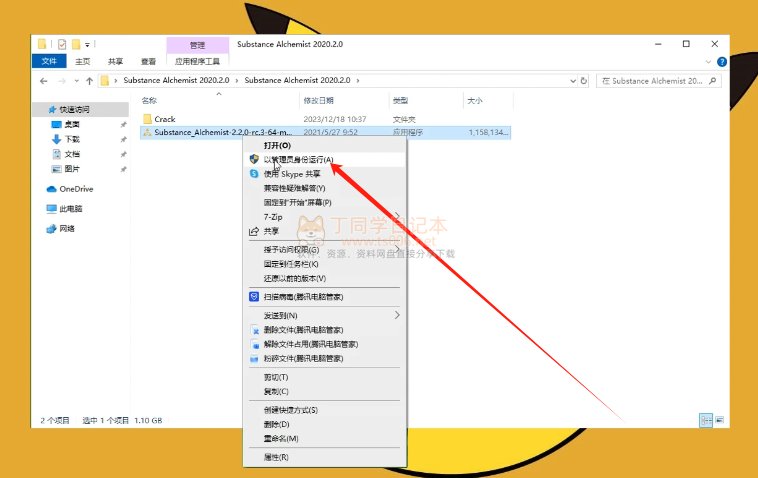Open 文档 in the navigation pane

[72, 154]
